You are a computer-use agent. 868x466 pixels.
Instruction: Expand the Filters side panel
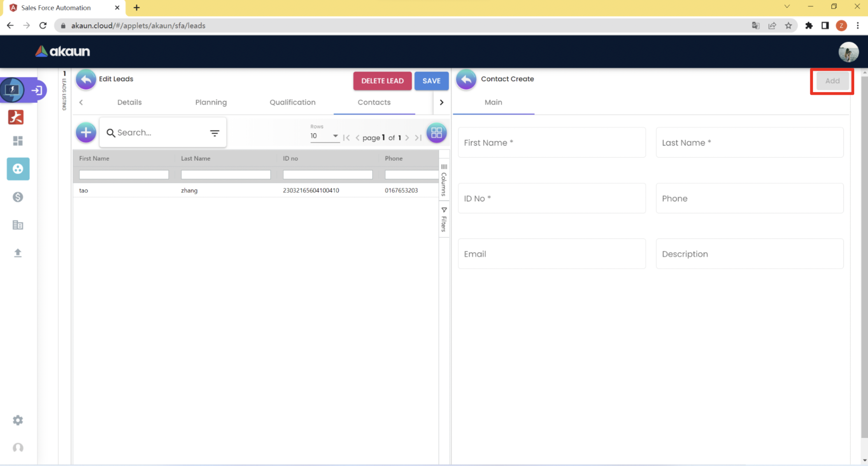click(444, 219)
